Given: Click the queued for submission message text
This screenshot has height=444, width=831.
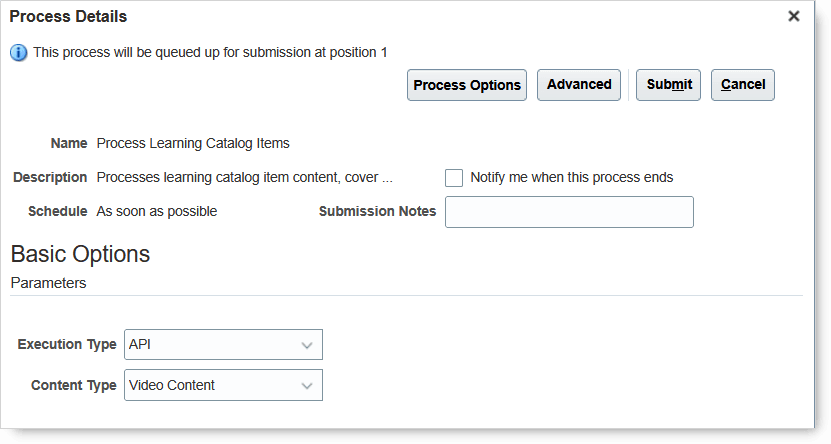Looking at the screenshot, I should click(x=210, y=52).
